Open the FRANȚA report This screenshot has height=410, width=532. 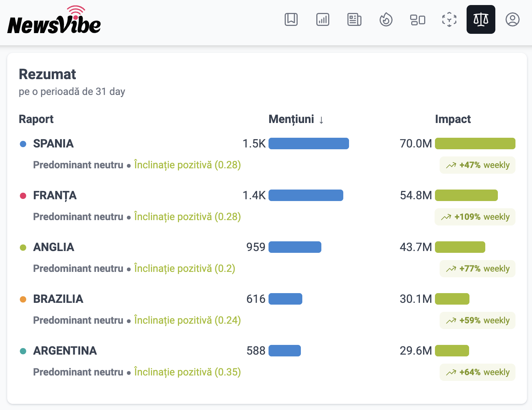tap(55, 195)
